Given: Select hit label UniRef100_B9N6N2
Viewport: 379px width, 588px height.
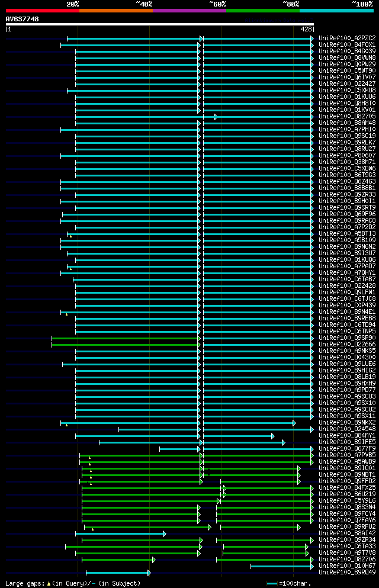Looking at the screenshot, I should pos(347,247).
